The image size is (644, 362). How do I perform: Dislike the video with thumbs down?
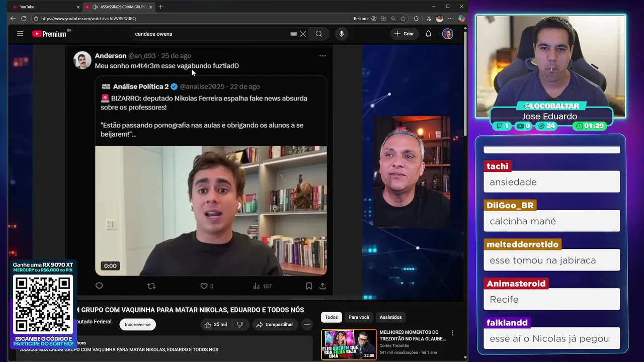(240, 325)
